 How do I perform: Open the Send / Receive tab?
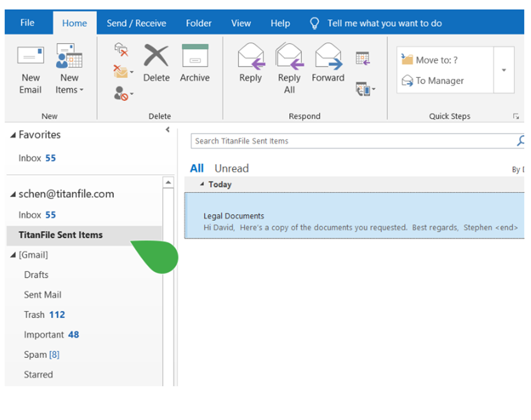click(137, 23)
